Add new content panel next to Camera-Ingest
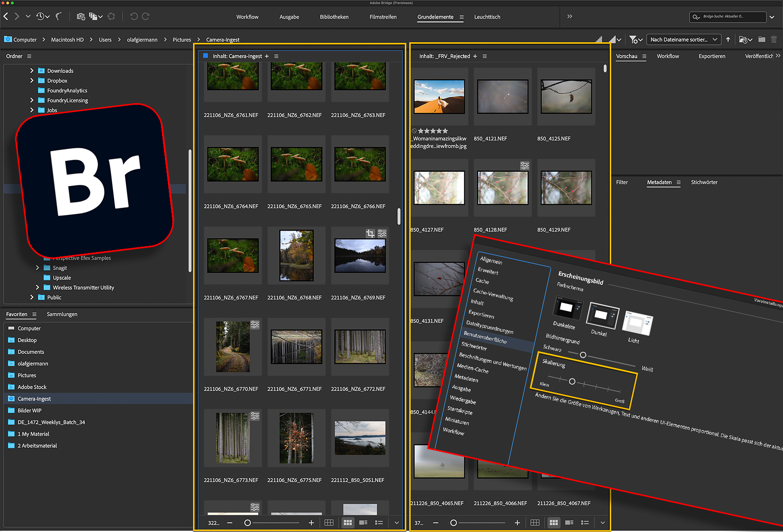This screenshot has width=783, height=532. 267,56
